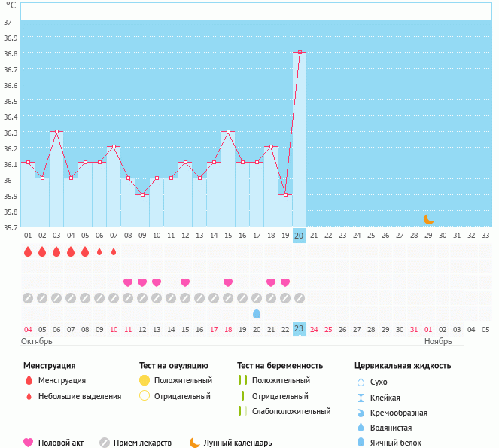Screen dimensions: 499x448
Task: Select the 36.3 temperature point on day 03
Action: point(56,132)
